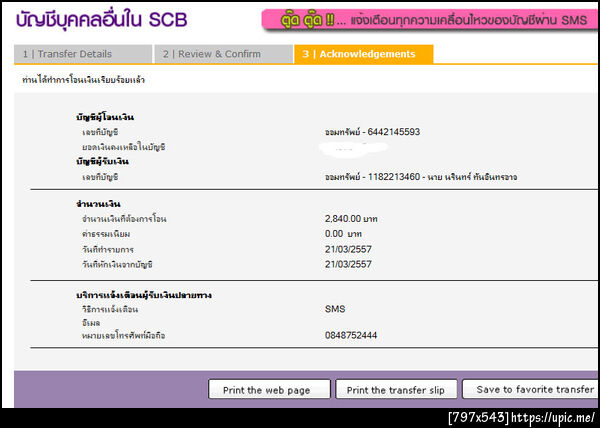The height and width of the screenshot is (428, 600).
Task: Select recipient account number 1182213460
Action: [x=394, y=177]
